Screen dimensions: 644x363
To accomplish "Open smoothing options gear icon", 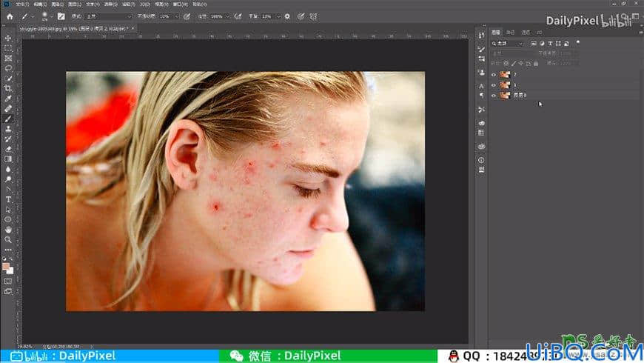I will (x=287, y=17).
